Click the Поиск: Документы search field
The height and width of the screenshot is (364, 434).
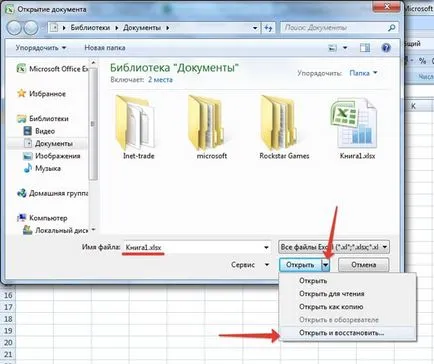(x=335, y=28)
